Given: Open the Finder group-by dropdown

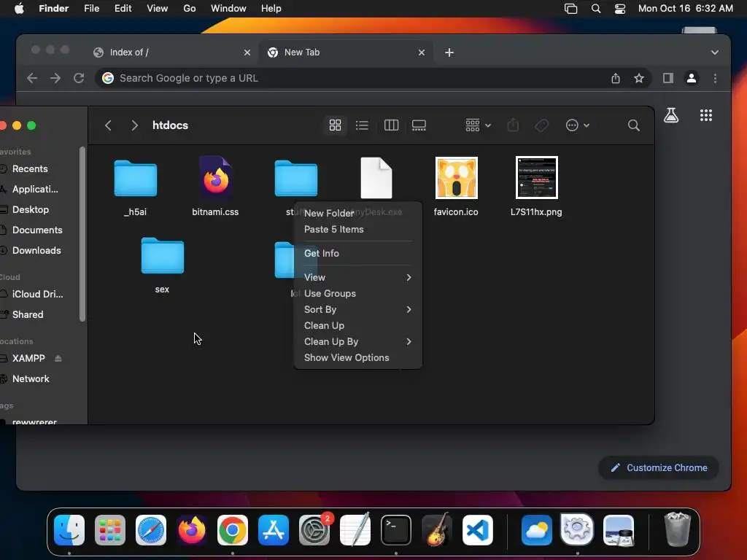Looking at the screenshot, I should (478, 125).
